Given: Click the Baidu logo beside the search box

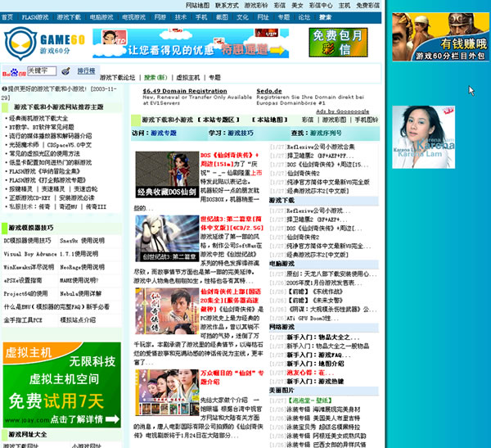Looking at the screenshot, I should point(14,73).
